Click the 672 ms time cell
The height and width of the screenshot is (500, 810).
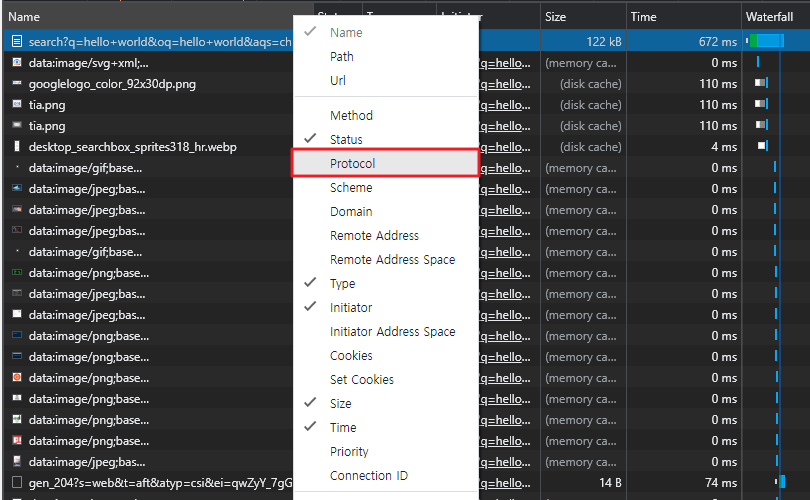(x=718, y=42)
